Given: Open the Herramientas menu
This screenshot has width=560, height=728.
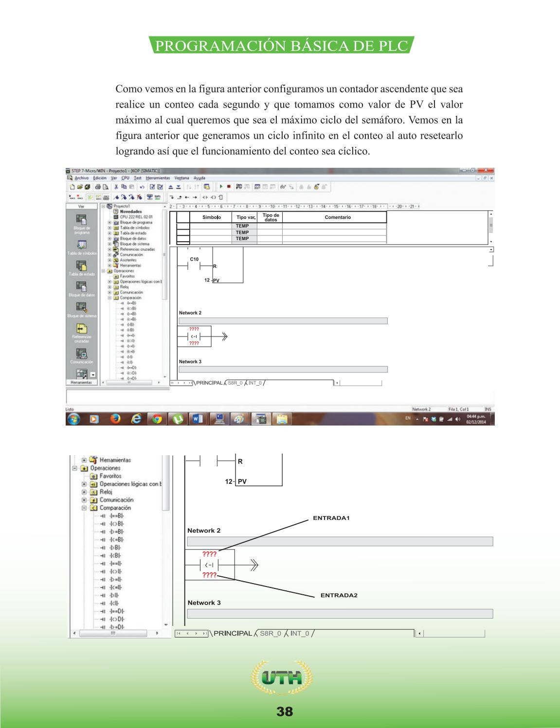Looking at the screenshot, I should click(158, 178).
